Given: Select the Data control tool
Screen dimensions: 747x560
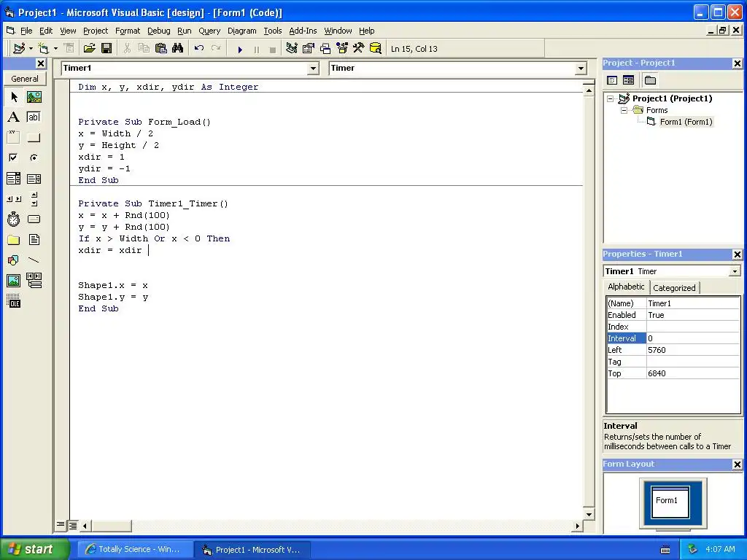Looking at the screenshot, I should click(34, 281).
